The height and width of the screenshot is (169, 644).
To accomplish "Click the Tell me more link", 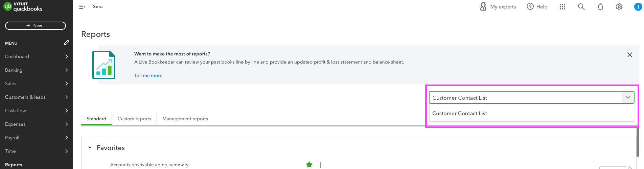I will [x=148, y=75].
